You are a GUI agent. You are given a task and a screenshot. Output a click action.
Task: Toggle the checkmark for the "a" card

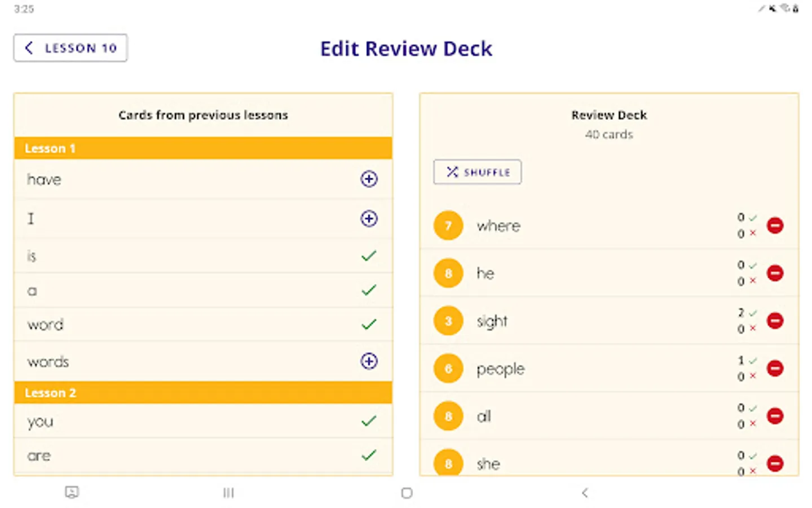369,290
